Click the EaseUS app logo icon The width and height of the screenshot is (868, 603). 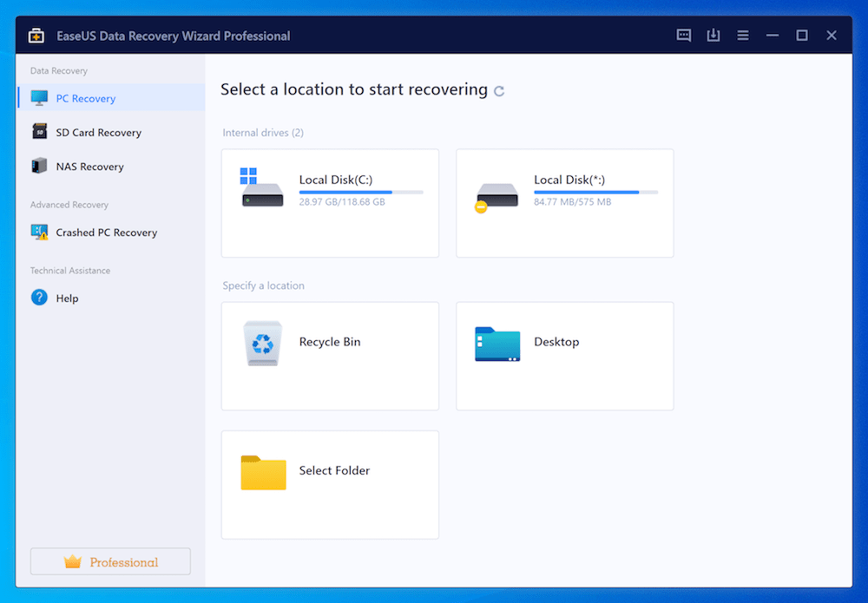(36, 36)
